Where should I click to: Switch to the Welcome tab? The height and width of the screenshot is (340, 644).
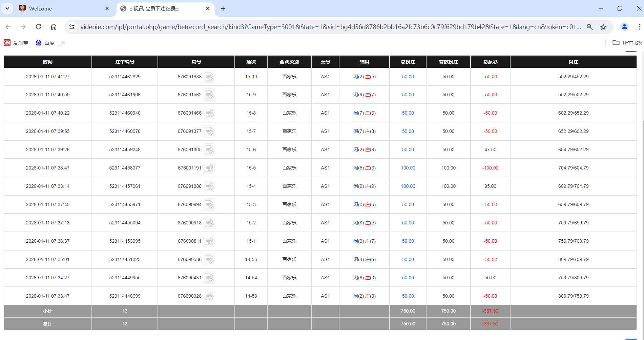click(61, 8)
